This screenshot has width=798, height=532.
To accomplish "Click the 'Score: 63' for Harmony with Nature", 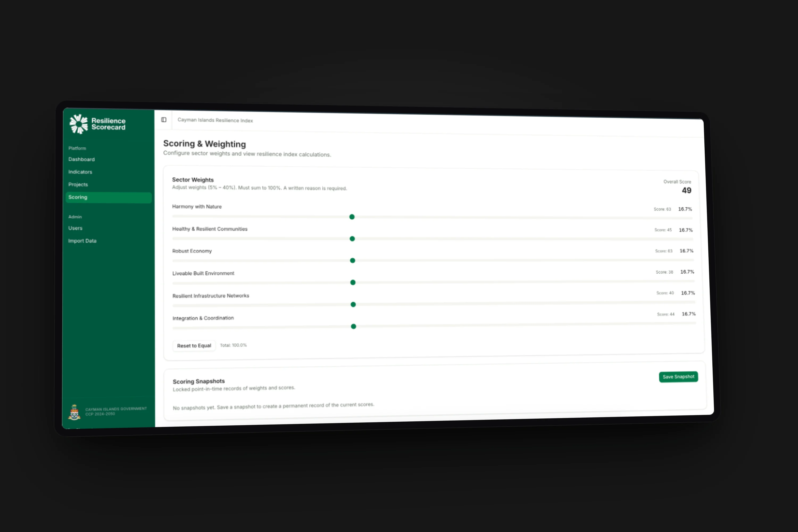I will pyautogui.click(x=662, y=209).
